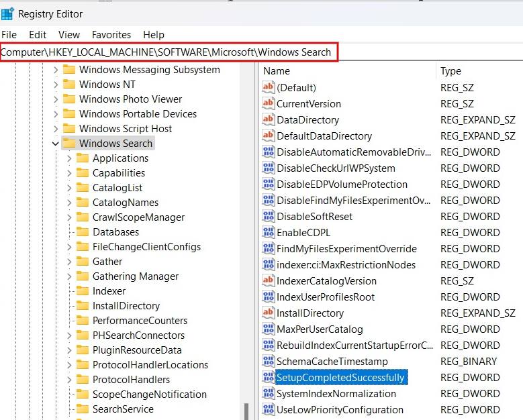Open the File menu
Image resolution: width=523 pixels, height=420 pixels.
9,35
